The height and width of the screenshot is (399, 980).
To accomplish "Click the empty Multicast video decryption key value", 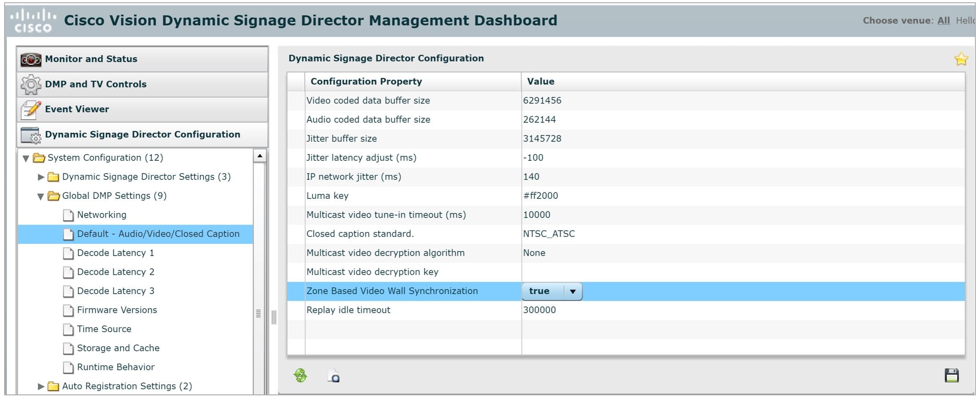I will pos(743,272).
